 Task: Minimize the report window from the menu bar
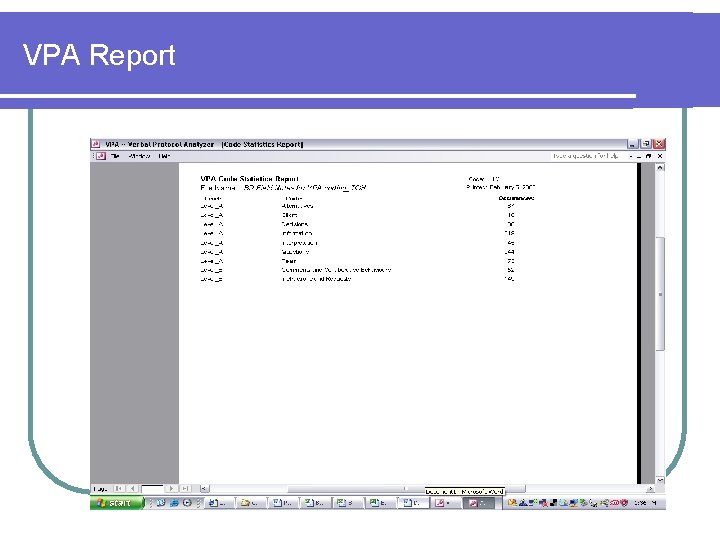(638, 156)
